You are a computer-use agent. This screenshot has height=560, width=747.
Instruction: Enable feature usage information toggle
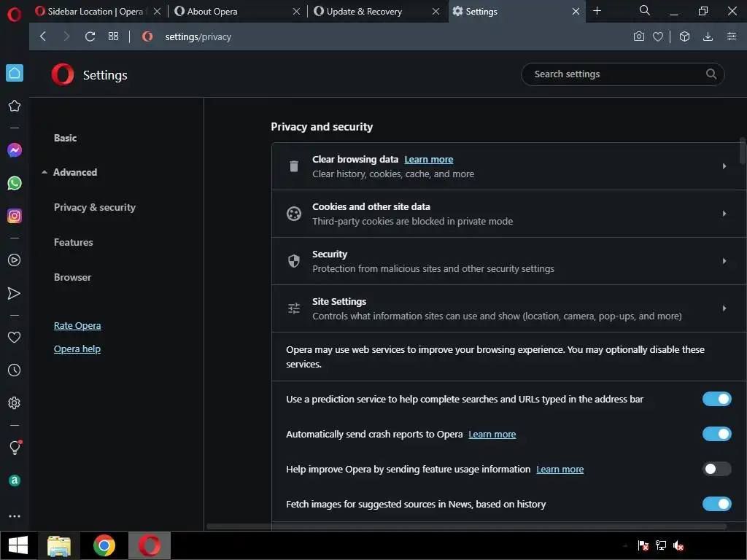(716, 469)
